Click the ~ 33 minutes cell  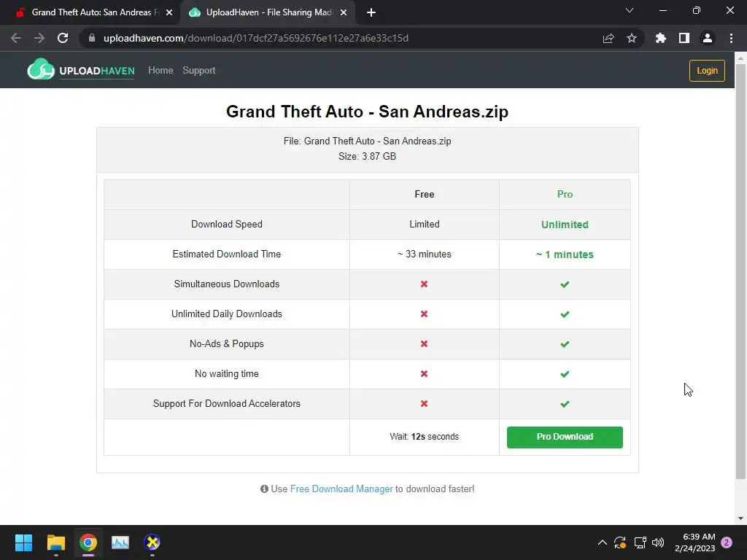pyautogui.click(x=424, y=254)
